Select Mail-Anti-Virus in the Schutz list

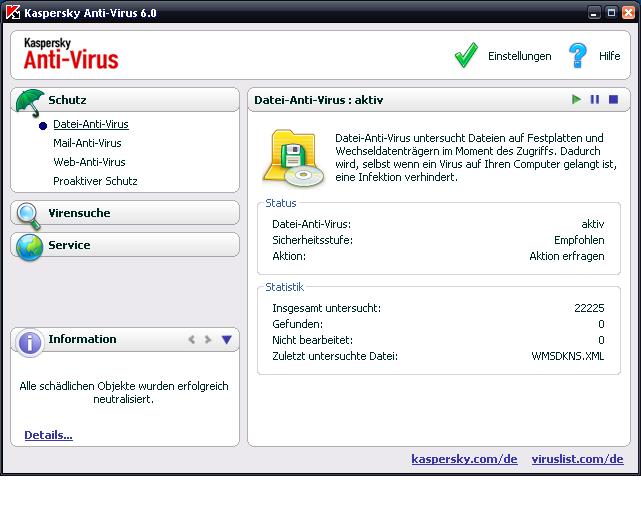[87, 143]
